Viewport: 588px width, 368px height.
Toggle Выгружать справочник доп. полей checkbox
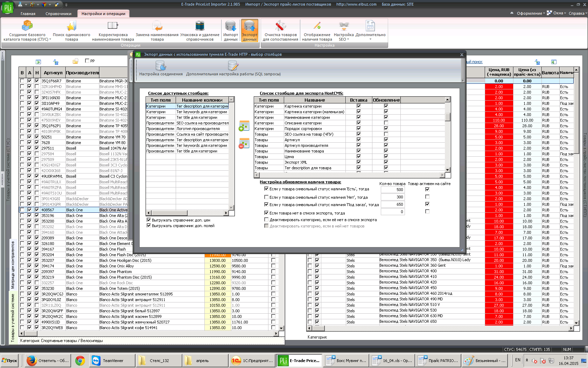pyautogui.click(x=149, y=226)
